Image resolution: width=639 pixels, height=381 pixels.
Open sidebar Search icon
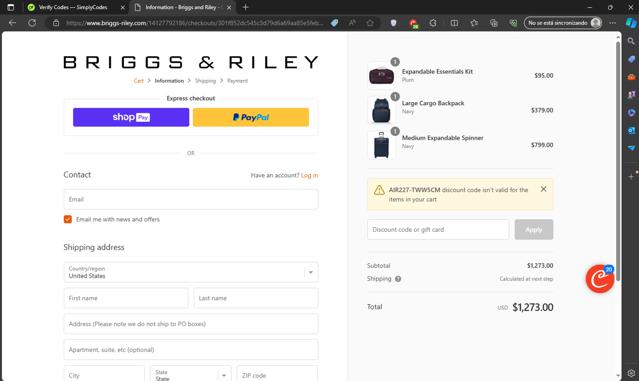coord(631,41)
